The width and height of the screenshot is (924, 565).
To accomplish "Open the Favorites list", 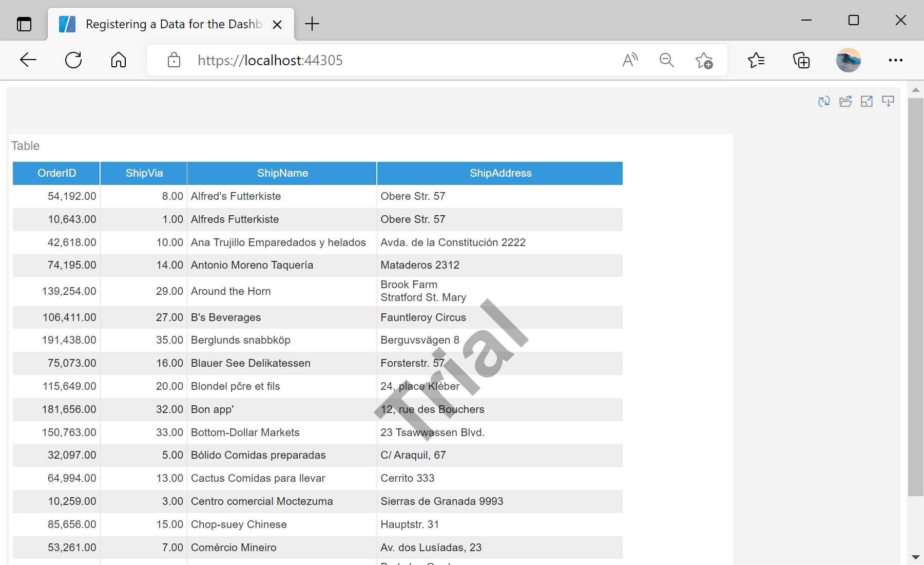I will click(755, 60).
